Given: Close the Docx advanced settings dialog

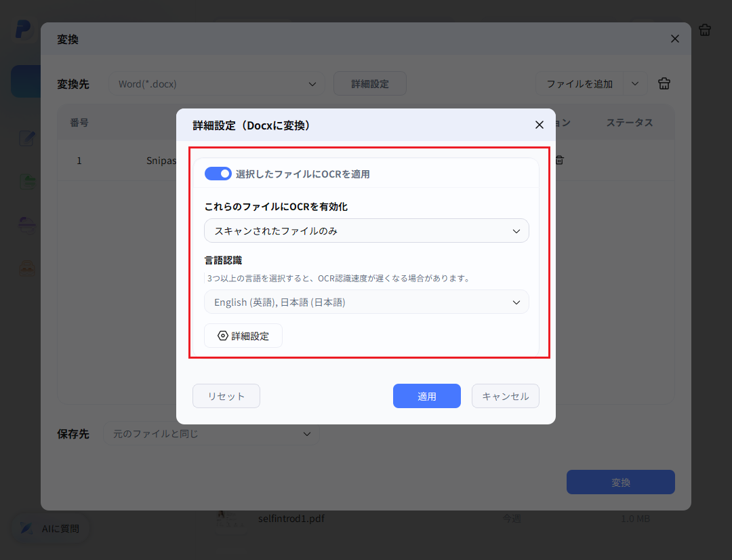Looking at the screenshot, I should (540, 125).
